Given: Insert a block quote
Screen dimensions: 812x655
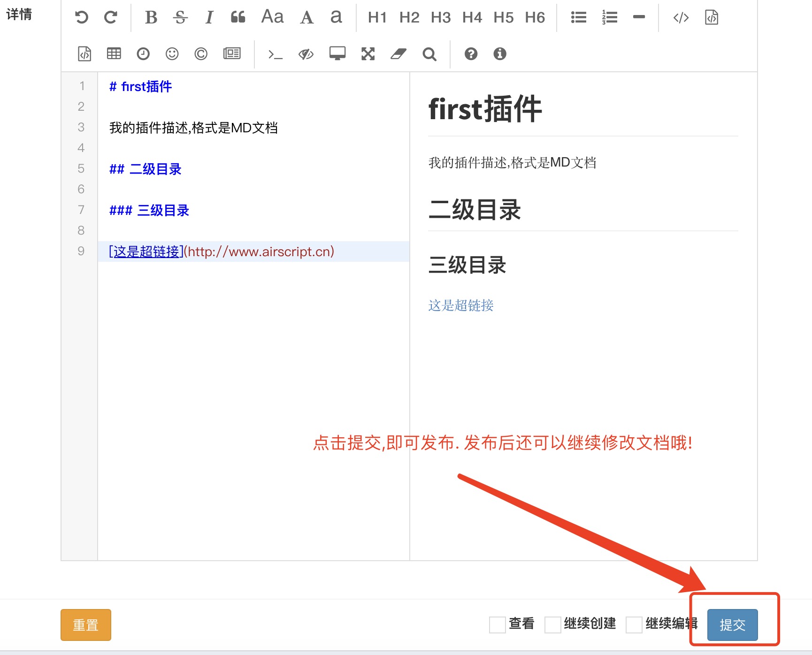Looking at the screenshot, I should [238, 17].
